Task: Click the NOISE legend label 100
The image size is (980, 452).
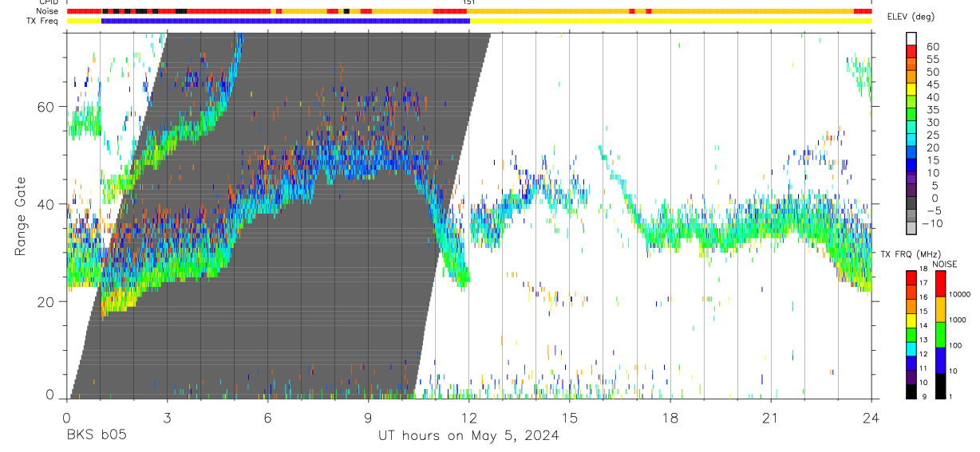Action: pos(955,345)
